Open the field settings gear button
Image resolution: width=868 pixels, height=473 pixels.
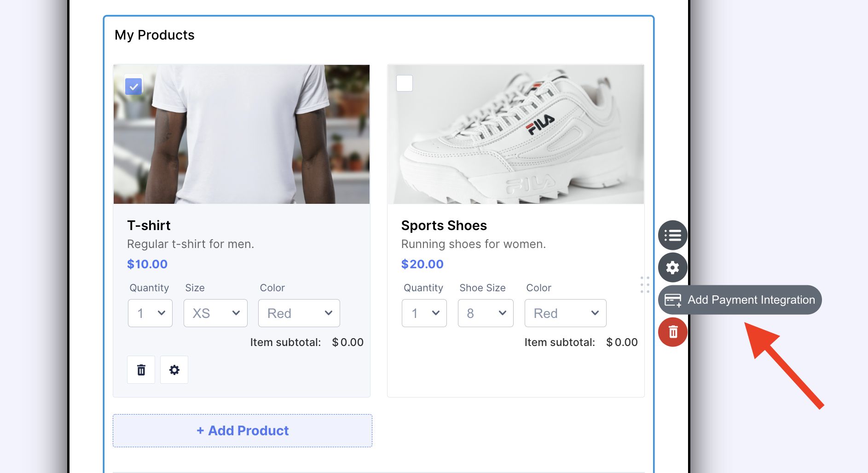tap(672, 267)
